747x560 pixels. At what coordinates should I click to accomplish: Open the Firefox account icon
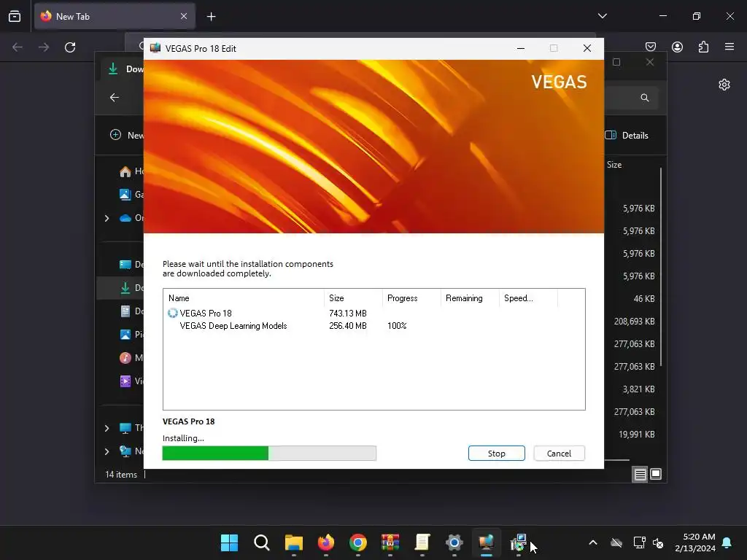point(677,47)
